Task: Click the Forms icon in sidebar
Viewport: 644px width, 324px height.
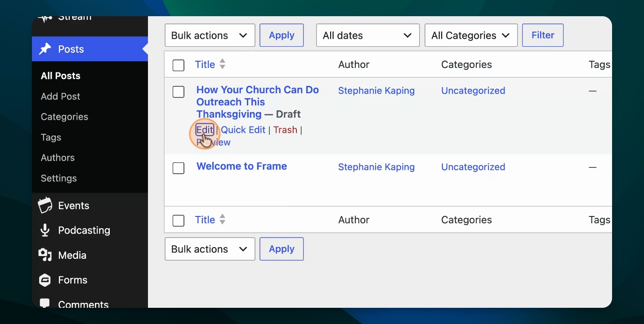Action: (x=45, y=280)
